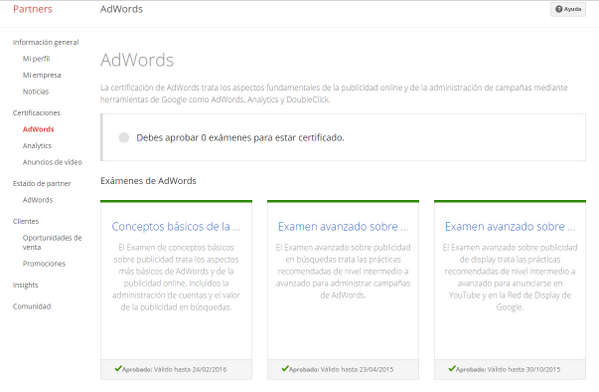Open Oportunidades de venta
This screenshot has height=392, width=599.
52,242
